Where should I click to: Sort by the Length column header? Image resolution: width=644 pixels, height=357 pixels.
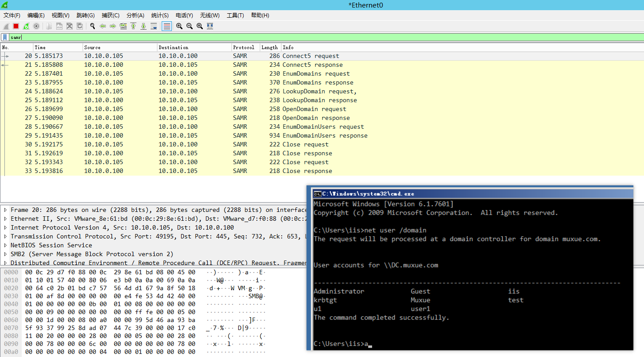point(270,47)
